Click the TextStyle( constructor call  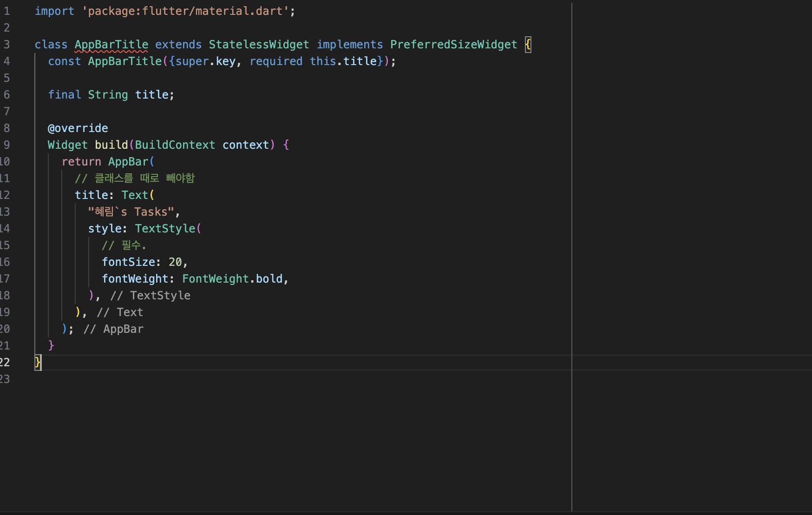point(168,229)
